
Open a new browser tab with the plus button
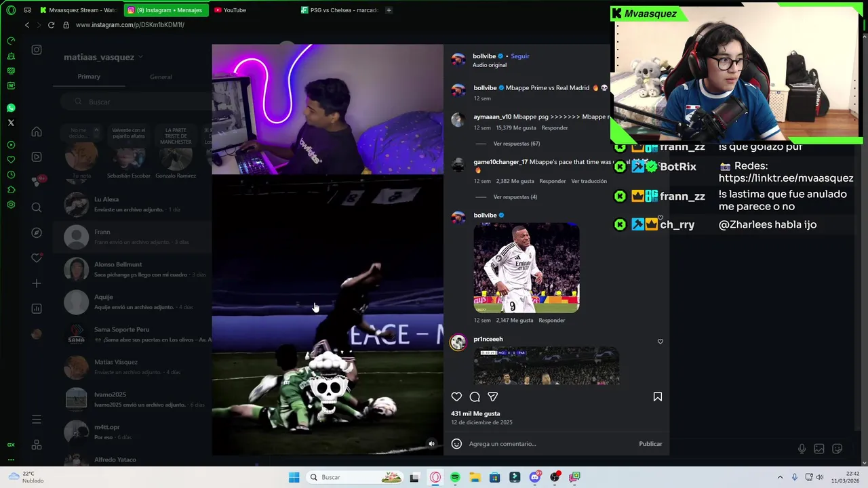389,10
